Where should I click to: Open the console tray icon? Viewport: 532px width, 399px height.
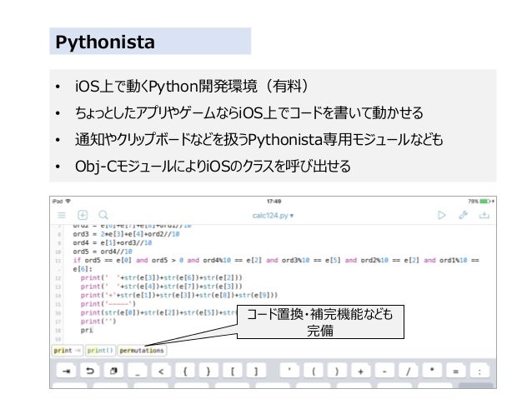[x=484, y=215]
